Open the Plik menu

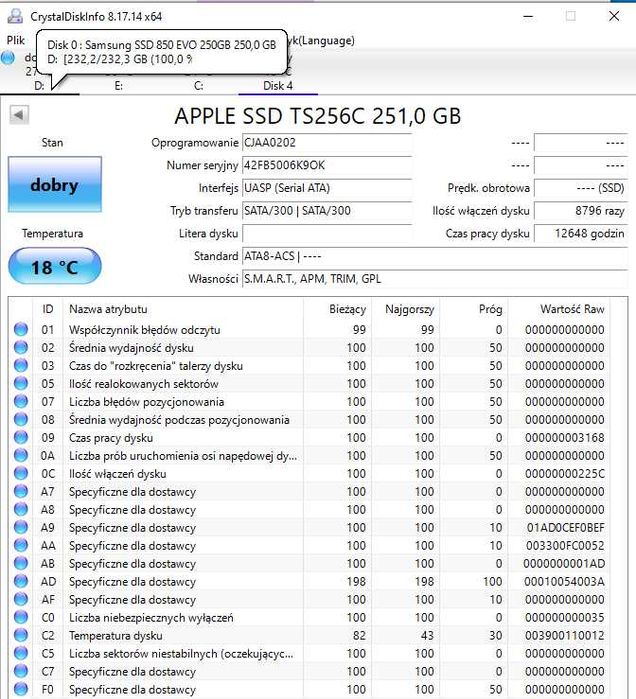16,40
